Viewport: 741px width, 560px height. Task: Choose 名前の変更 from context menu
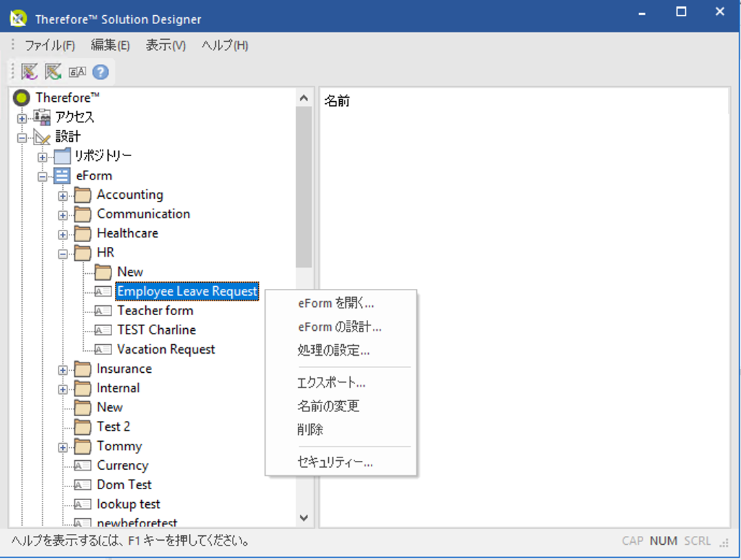pos(341,406)
